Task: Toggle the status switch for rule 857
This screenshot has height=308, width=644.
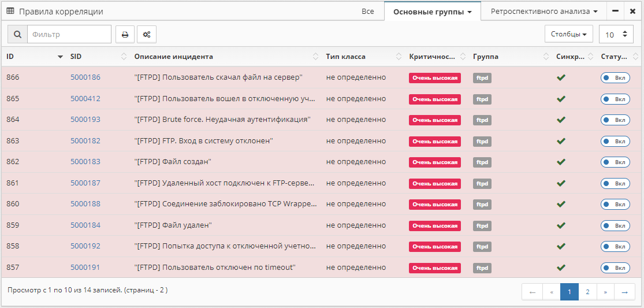Action: pyautogui.click(x=615, y=268)
